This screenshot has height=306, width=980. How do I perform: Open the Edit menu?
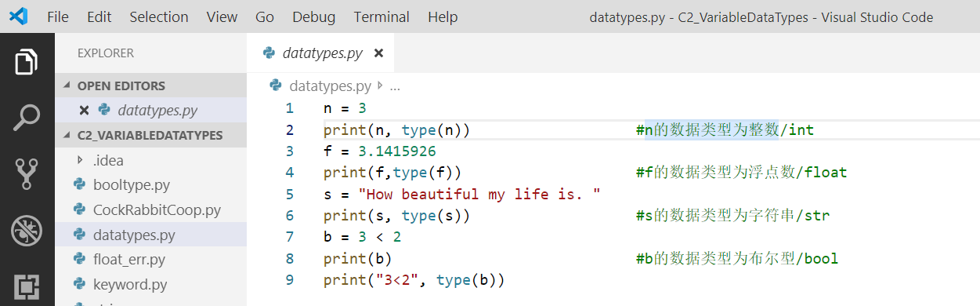tap(99, 16)
